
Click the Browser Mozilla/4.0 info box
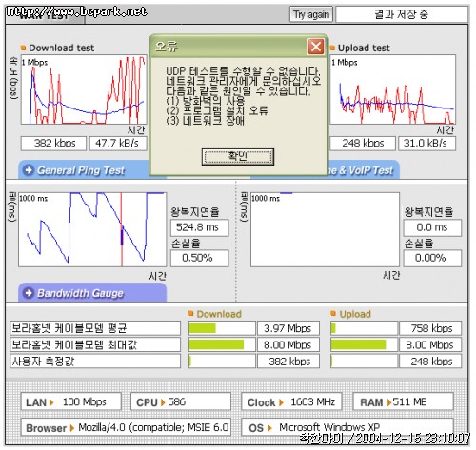[x=126, y=427]
